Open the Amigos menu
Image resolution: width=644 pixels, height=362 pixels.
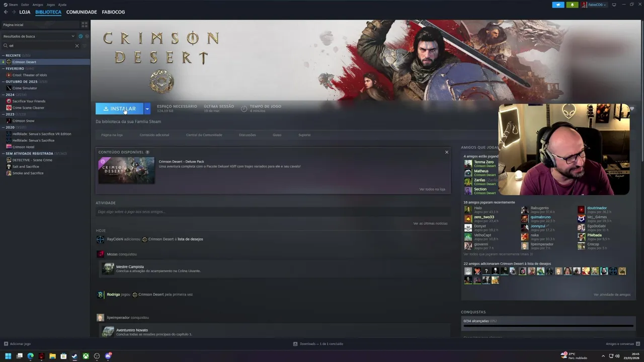[38, 5]
